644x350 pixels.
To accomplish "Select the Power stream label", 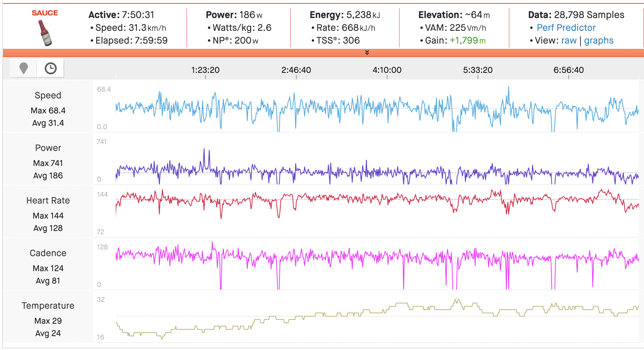I will 48,148.
